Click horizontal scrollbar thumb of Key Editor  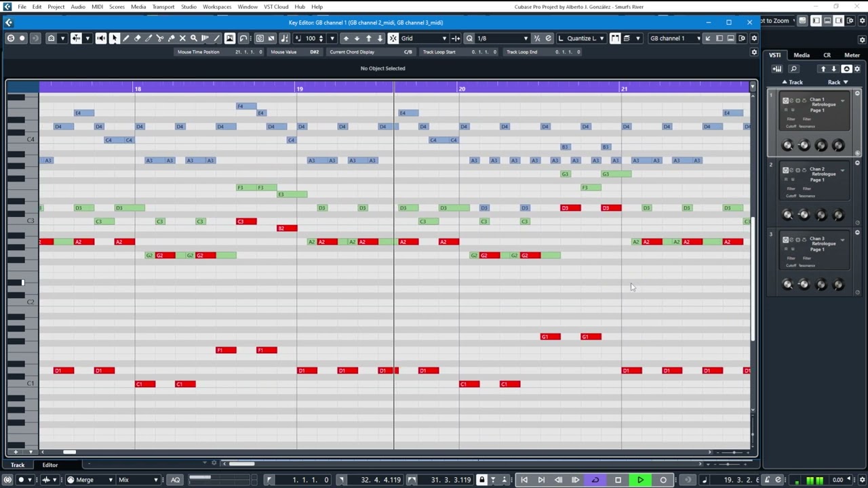click(69, 452)
